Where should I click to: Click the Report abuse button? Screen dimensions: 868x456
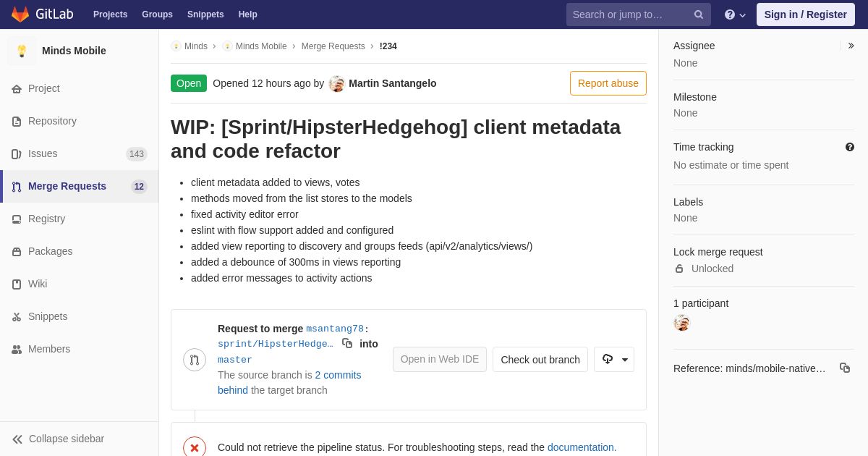tap(608, 83)
